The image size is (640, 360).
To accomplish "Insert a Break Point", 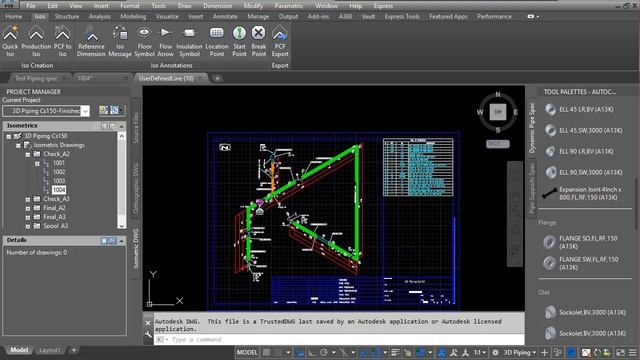I will pyautogui.click(x=258, y=41).
